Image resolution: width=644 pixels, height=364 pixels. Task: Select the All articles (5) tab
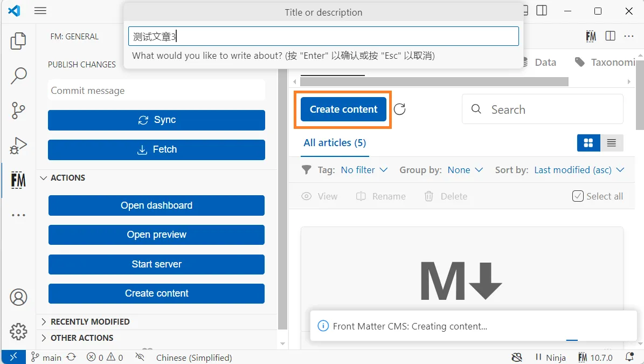(335, 143)
